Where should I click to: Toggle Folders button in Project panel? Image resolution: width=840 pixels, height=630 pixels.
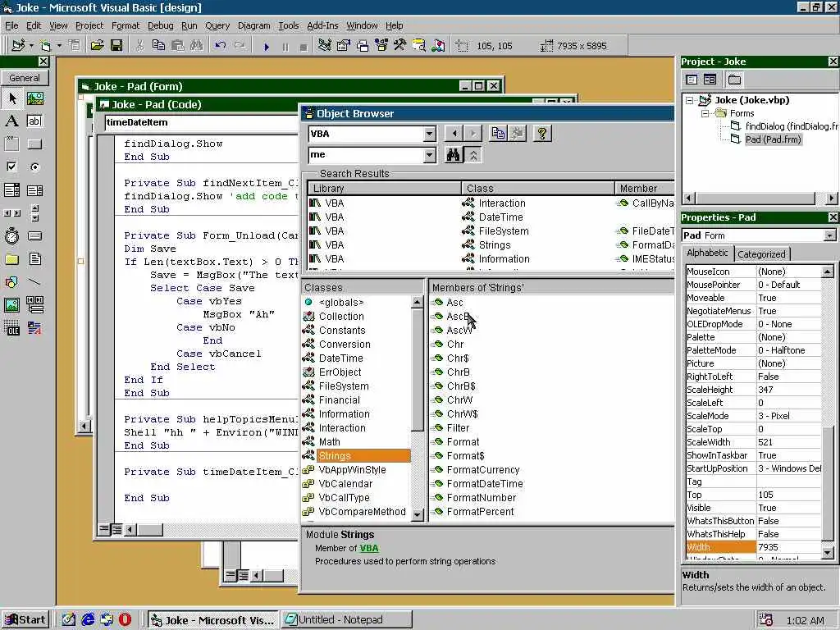coord(734,80)
